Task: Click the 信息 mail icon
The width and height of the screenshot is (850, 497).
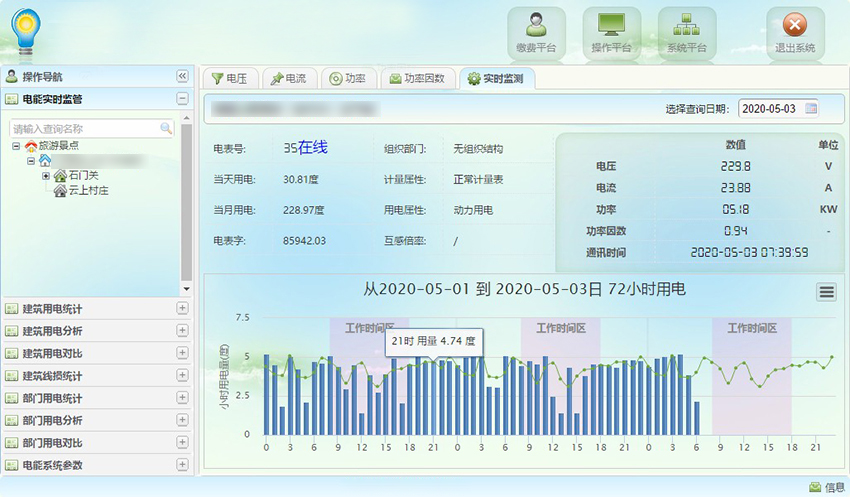Action: 815,487
